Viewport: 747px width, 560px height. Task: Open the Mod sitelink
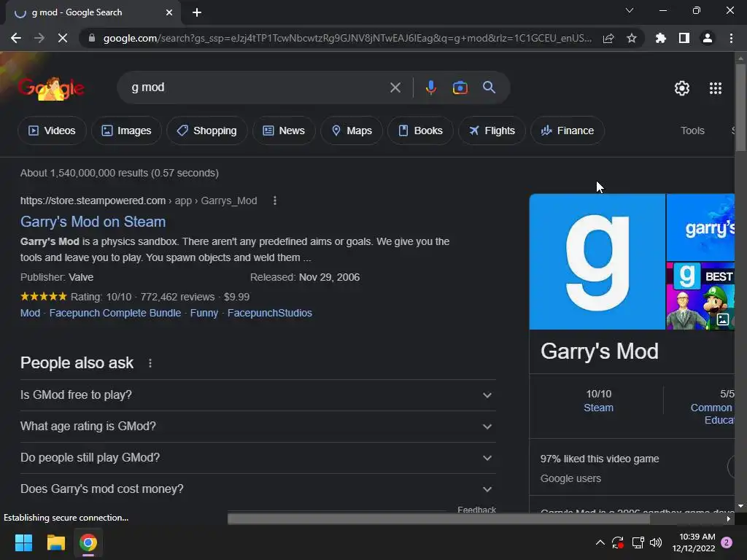pos(30,313)
